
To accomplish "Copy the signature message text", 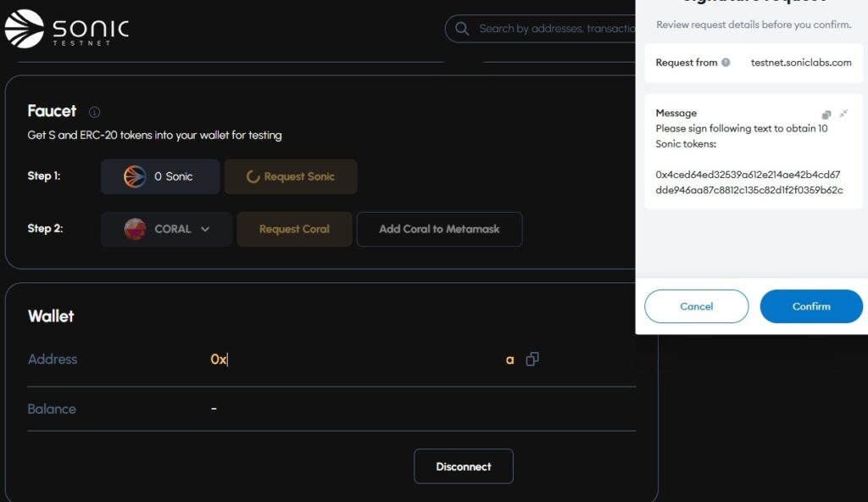I will coord(826,114).
